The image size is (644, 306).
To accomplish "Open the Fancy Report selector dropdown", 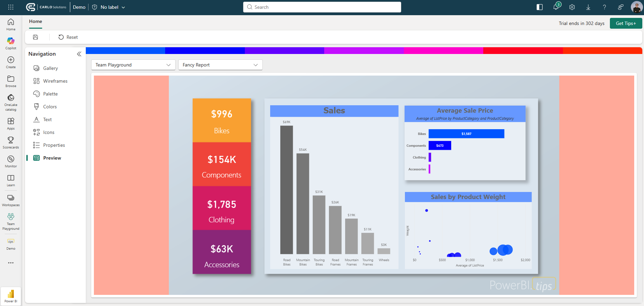I will click(x=220, y=64).
